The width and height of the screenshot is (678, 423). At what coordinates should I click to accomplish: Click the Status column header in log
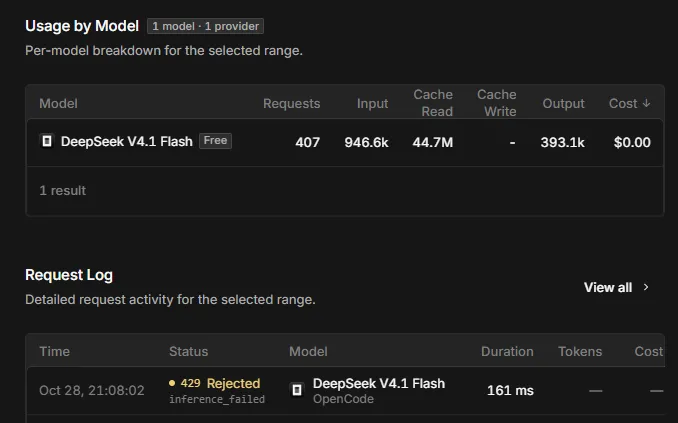tap(189, 351)
